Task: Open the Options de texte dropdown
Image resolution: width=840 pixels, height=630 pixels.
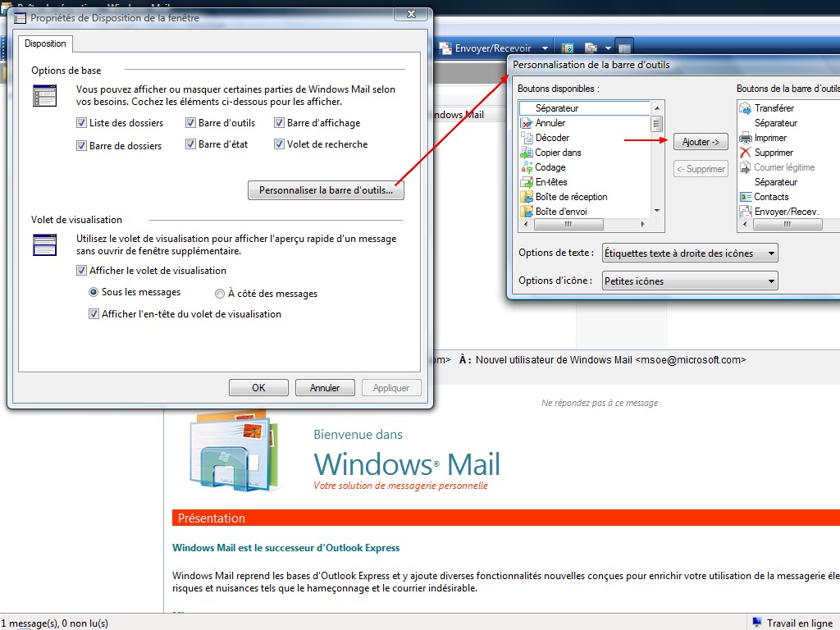Action: point(689,253)
